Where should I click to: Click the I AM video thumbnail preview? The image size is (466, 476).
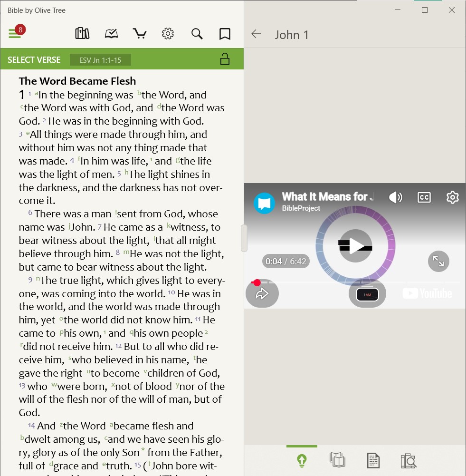click(x=367, y=294)
